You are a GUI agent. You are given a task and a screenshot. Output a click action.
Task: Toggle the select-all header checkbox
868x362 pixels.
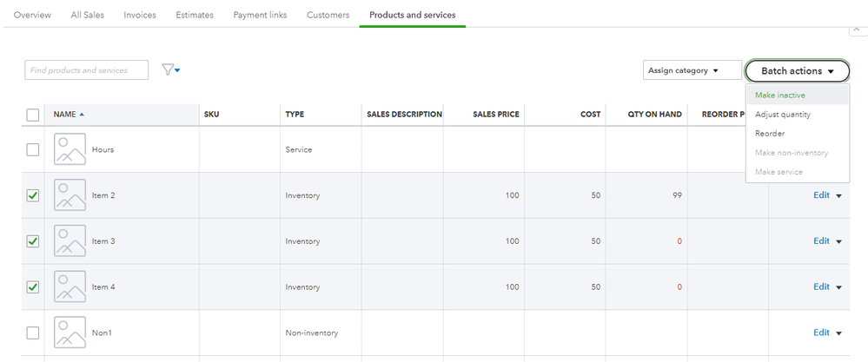pos(33,115)
